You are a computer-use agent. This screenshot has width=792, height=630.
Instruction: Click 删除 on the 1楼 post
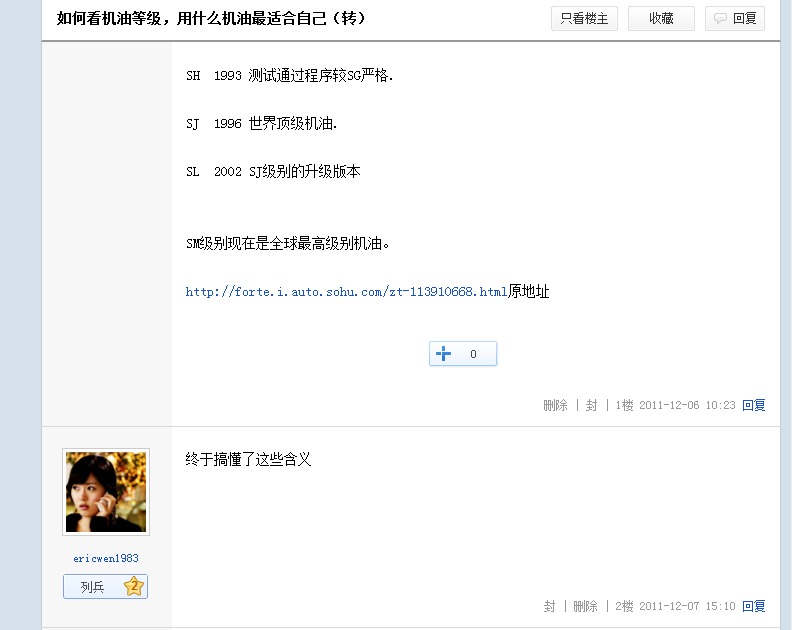[555, 405]
